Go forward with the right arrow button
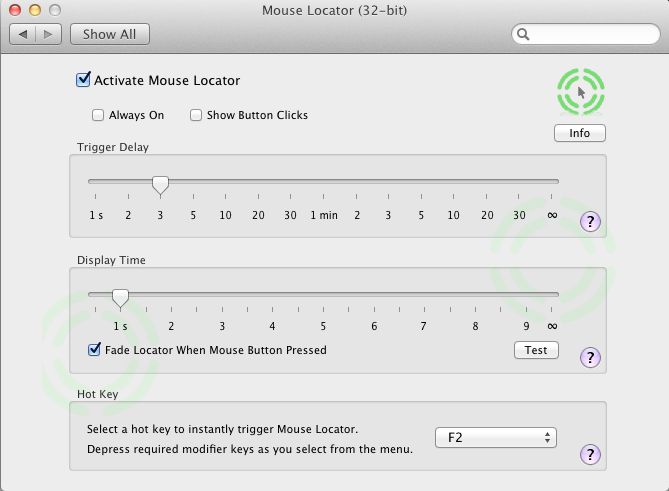The image size is (669, 491). click(48, 34)
